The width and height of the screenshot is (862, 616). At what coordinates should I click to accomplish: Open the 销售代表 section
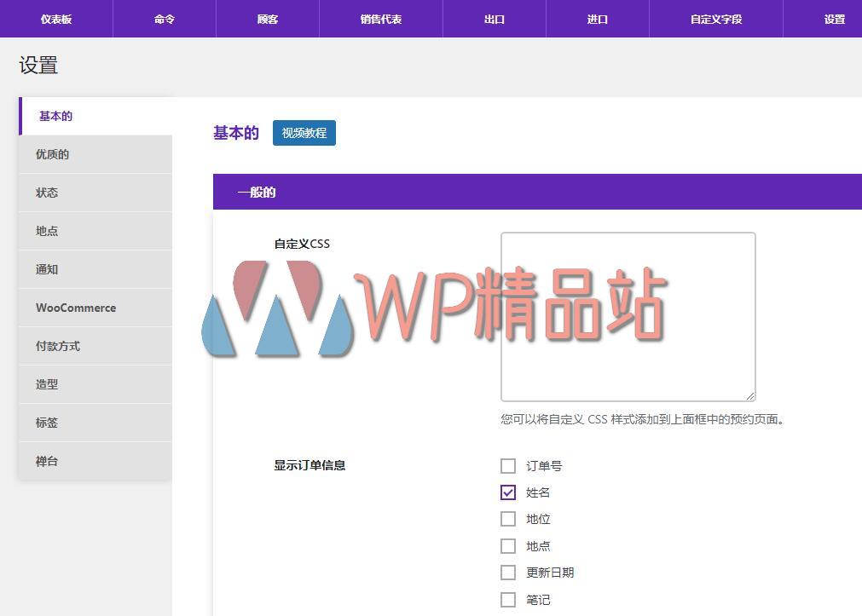tap(380, 19)
